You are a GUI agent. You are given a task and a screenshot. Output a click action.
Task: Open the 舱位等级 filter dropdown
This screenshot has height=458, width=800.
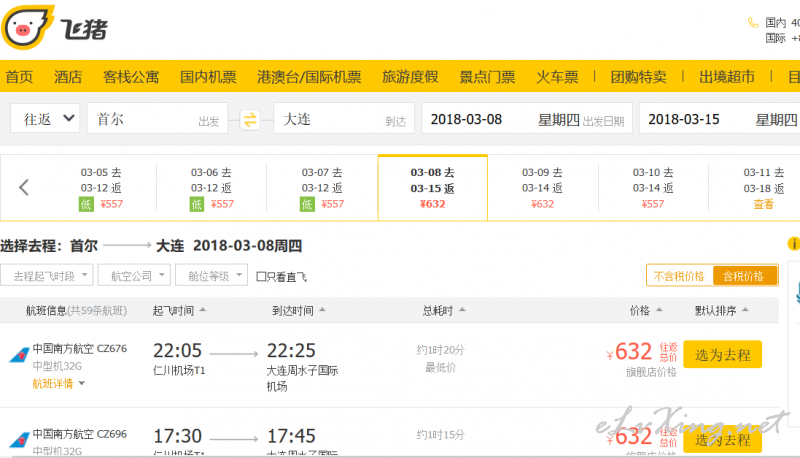click(211, 275)
